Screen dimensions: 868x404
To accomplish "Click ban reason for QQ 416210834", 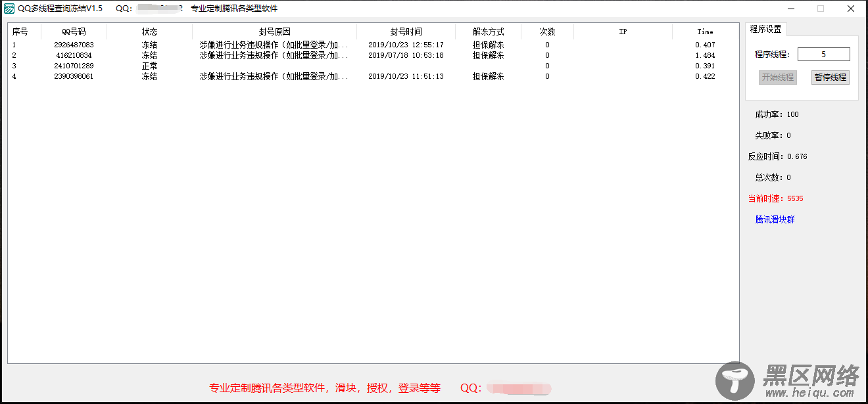I will [274, 55].
